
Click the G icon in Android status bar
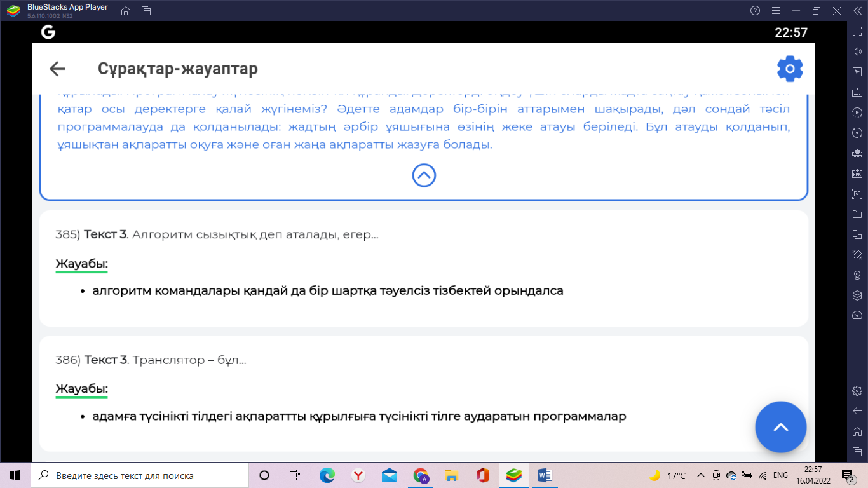coord(48,32)
